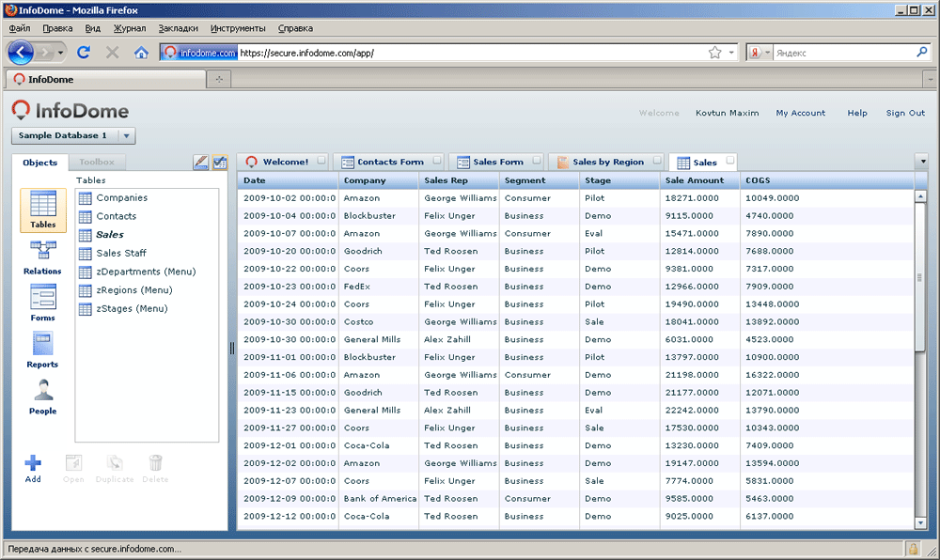This screenshot has width=940, height=560.
Task: Open the Forms object category
Action: coord(42,303)
